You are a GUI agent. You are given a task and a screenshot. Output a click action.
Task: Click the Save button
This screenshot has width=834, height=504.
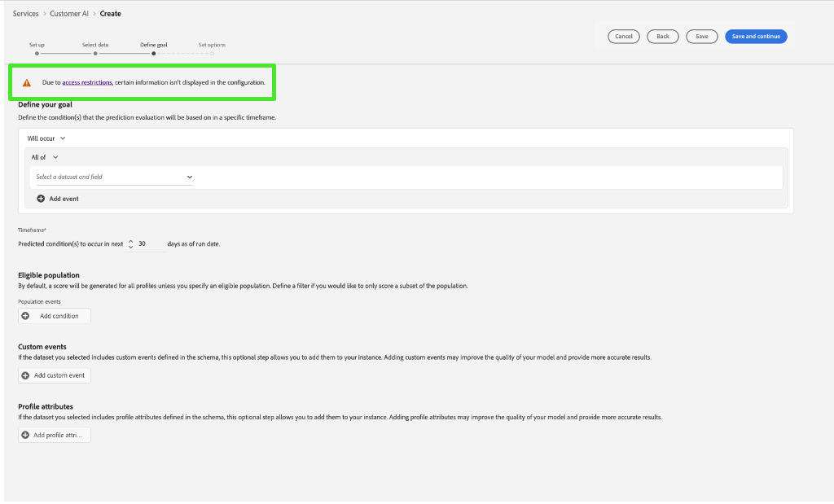click(x=701, y=36)
